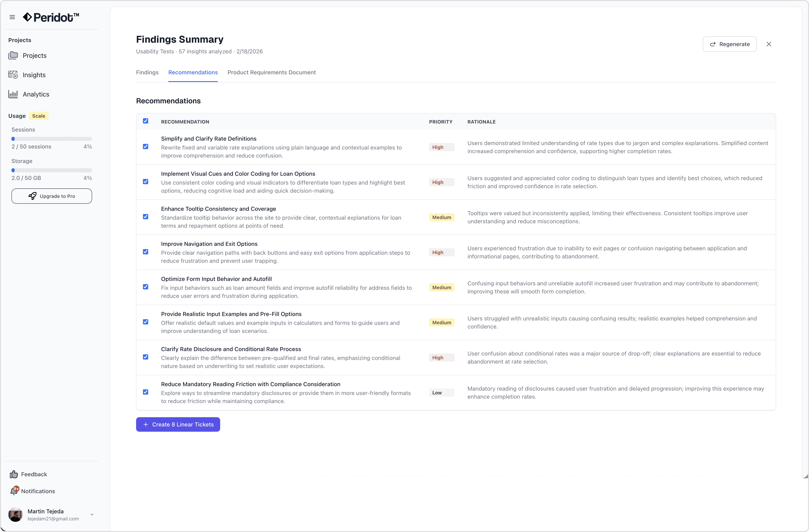The width and height of the screenshot is (809, 532).
Task: Open Projects via the folder icon
Action: click(x=13, y=55)
